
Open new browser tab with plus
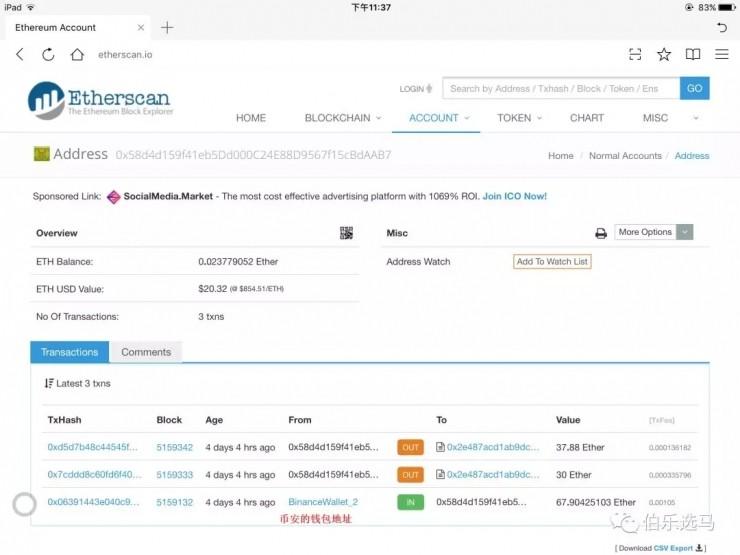[167, 27]
